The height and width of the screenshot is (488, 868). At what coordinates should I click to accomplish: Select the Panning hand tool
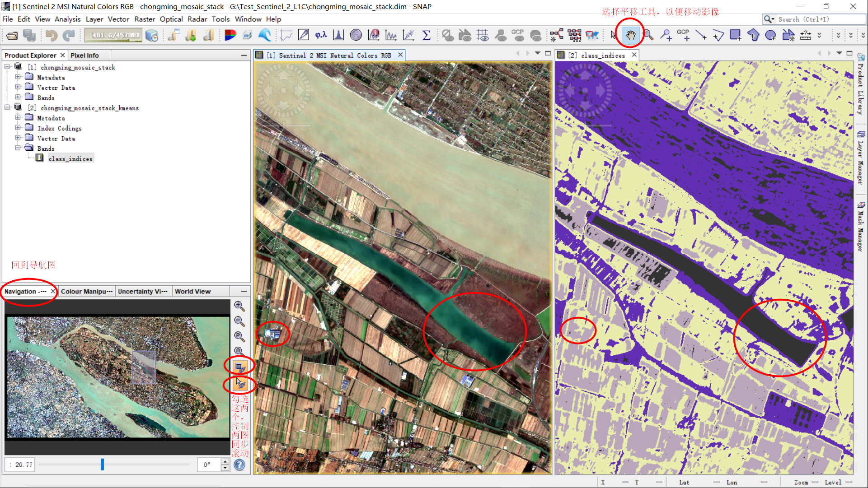[630, 35]
